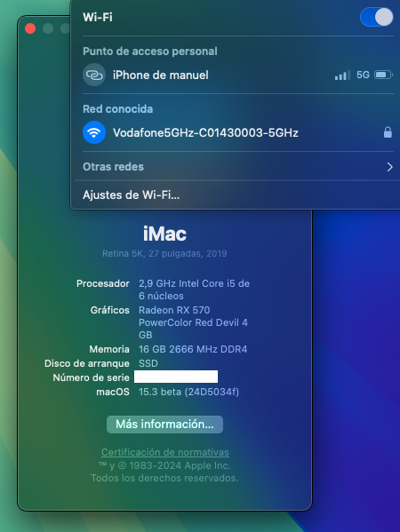Click Retina 5K, 27 pulgadas, 2019 text
The height and width of the screenshot is (532, 400).
[x=164, y=253]
